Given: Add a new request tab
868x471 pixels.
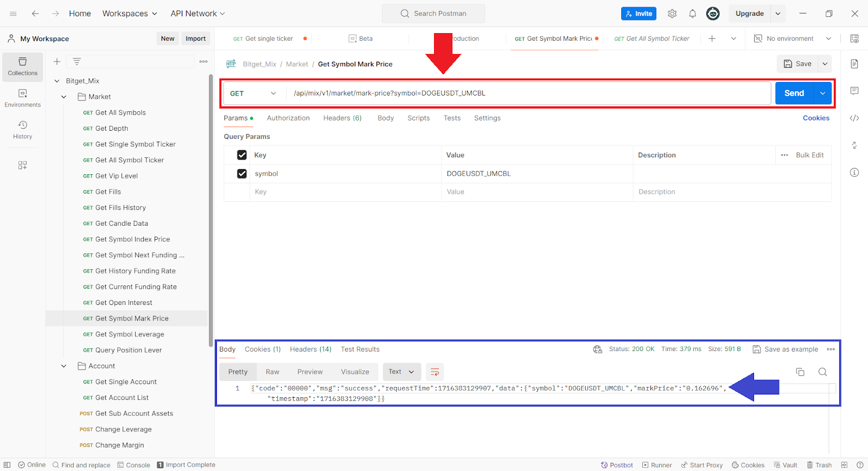Looking at the screenshot, I should coord(712,39).
